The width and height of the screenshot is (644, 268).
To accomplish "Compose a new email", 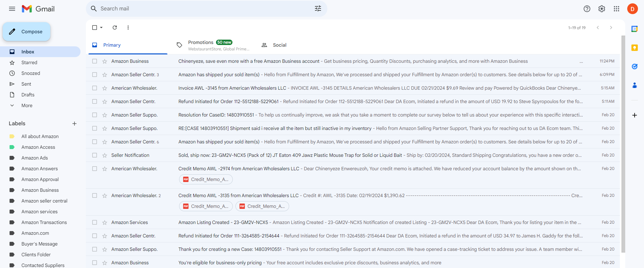I will coord(26,32).
